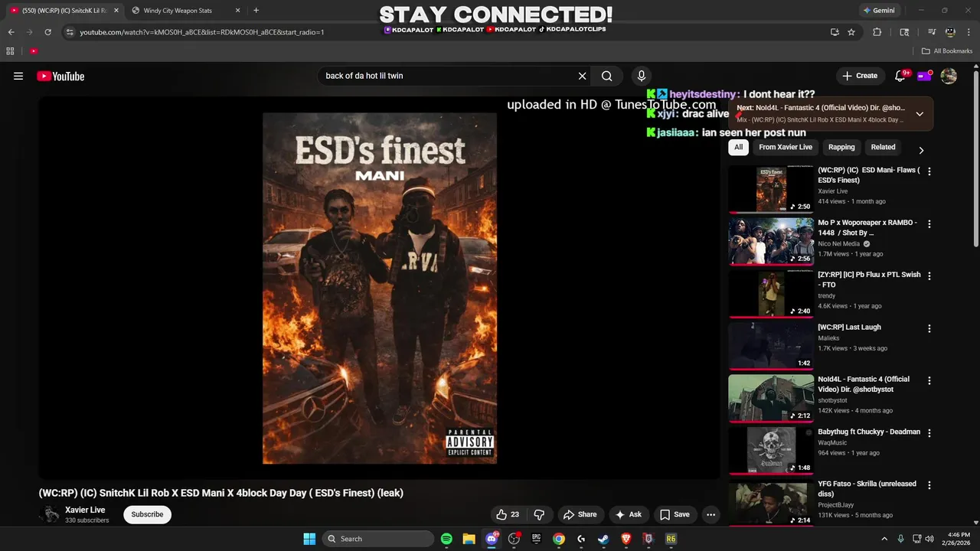The width and height of the screenshot is (980, 551).
Task: Open more actions under the video
Action: [710, 514]
